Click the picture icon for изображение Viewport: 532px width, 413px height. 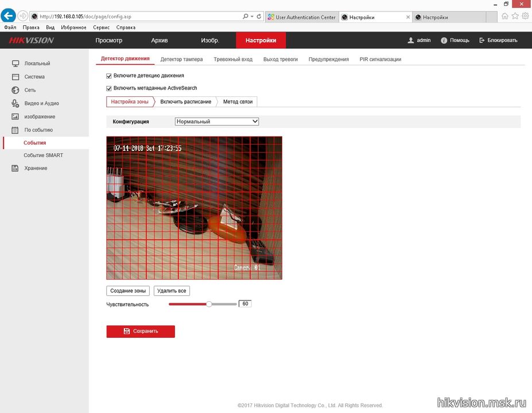click(15, 116)
